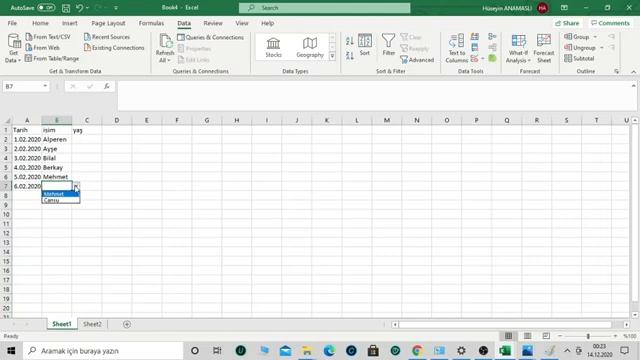The width and height of the screenshot is (640, 360).
Task: Select Mehmet in dropdown list
Action: (x=60, y=194)
